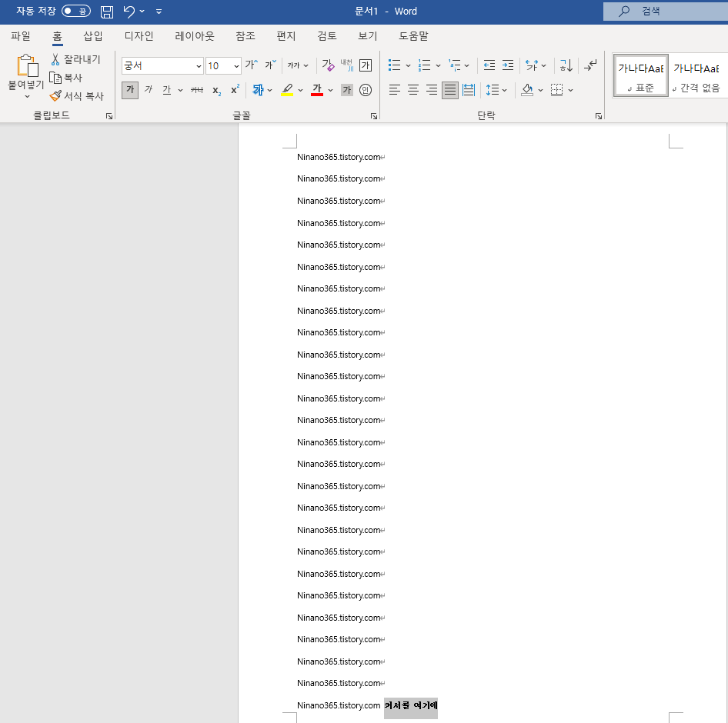Click the shading paint bucket icon
This screenshot has width=728, height=723.
click(x=527, y=90)
